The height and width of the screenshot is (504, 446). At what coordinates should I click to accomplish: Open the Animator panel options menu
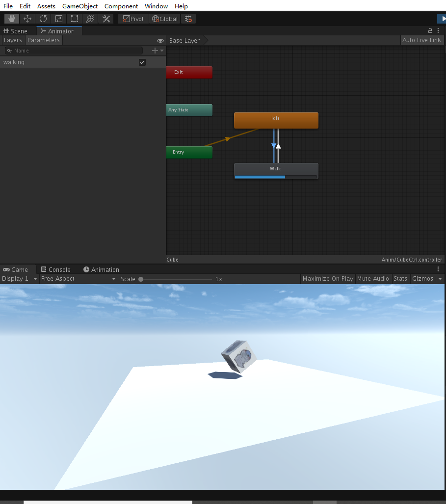pos(438,30)
